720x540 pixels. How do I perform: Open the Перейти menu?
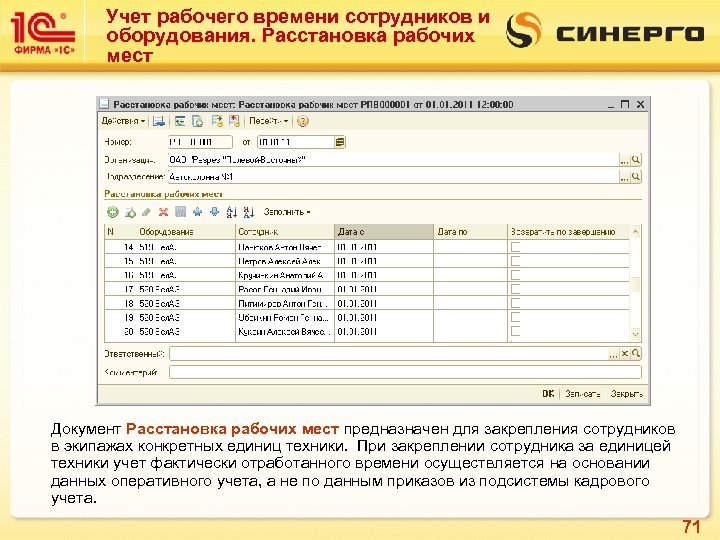pos(268,121)
